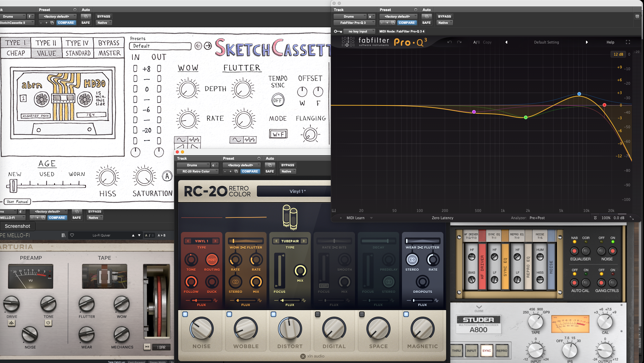Open the Pro-Q 3 side-chain key icon
The width and height of the screenshot is (644, 363).
pos(338,31)
